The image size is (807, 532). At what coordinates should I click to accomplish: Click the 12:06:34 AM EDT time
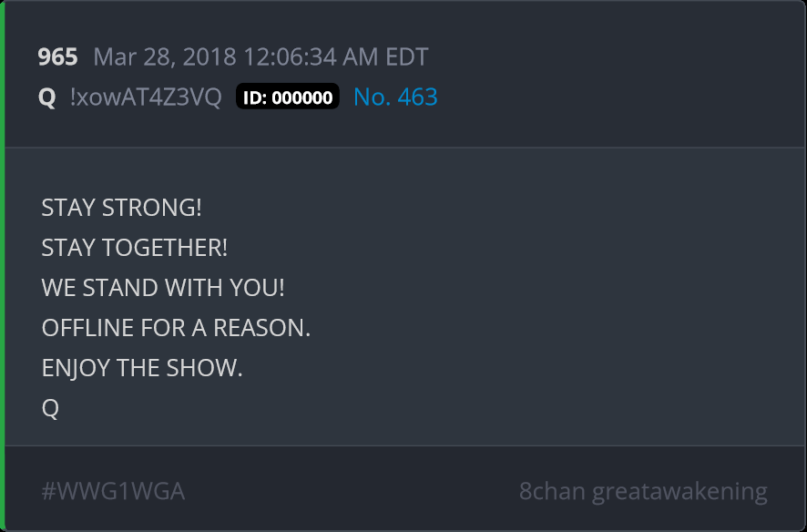coord(335,56)
